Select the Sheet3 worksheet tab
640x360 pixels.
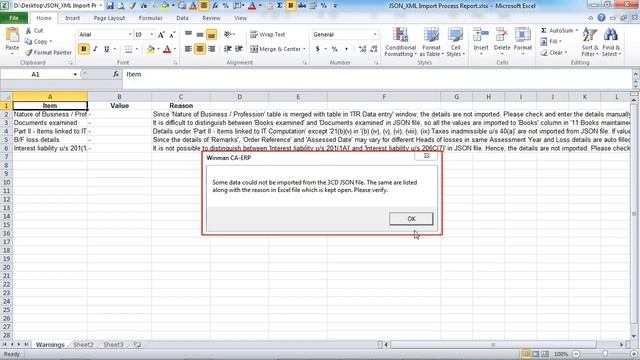113,345
